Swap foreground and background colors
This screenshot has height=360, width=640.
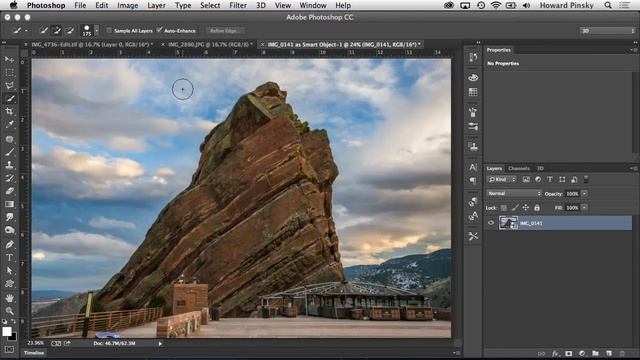(x=13, y=322)
